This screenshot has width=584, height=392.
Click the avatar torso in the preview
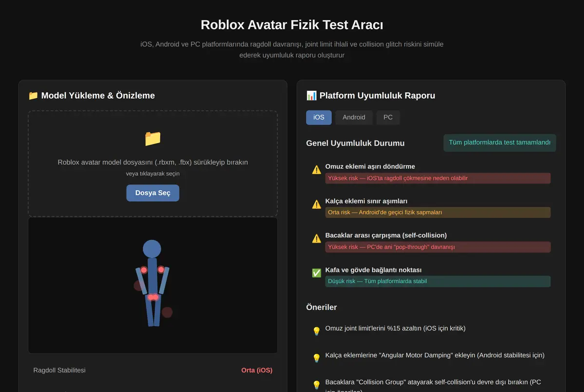click(x=152, y=276)
